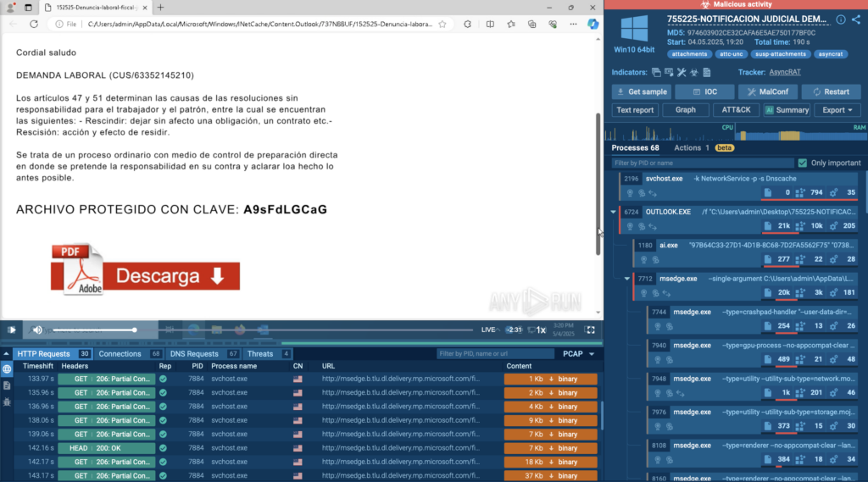Open the PCAP dropdown
Screen dimensions: 868x482
pos(578,353)
